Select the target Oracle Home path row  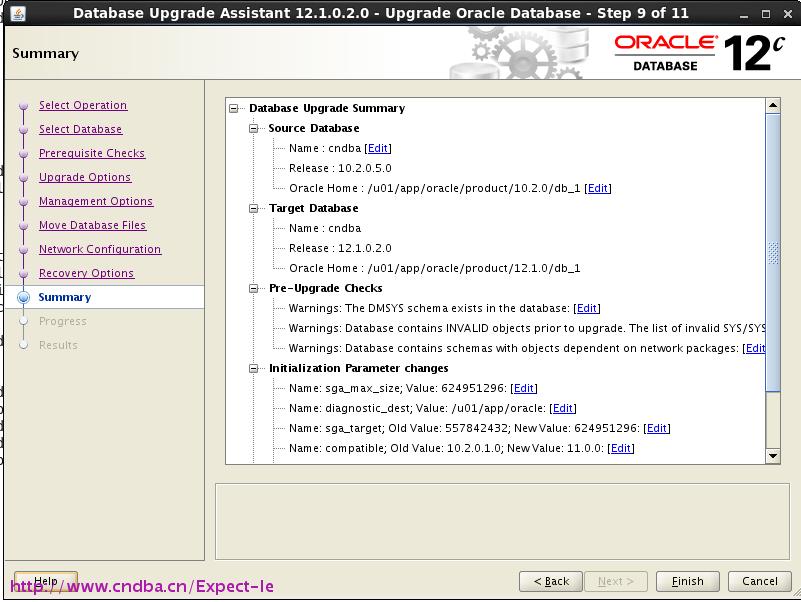click(435, 268)
